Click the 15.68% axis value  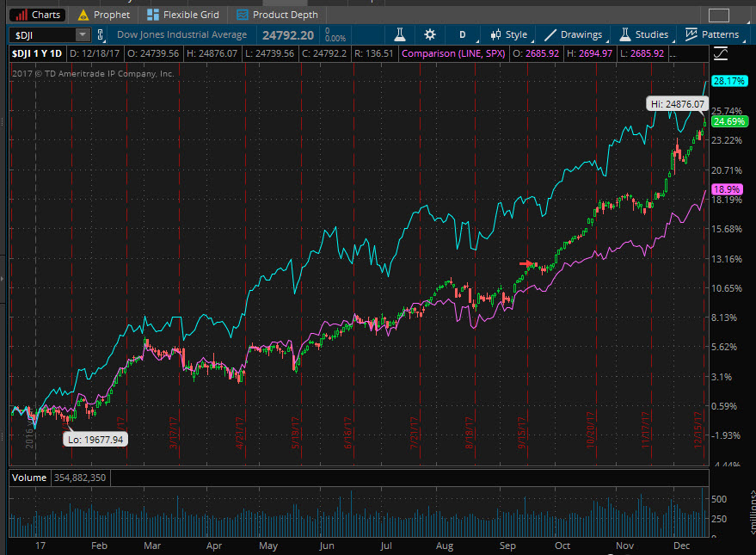click(726, 229)
